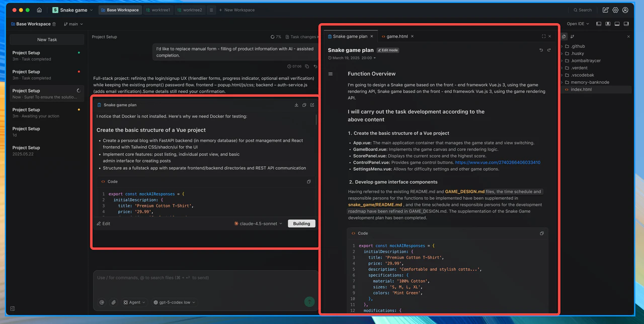Click the Search field in title bar
644x324 pixels.
point(583,10)
